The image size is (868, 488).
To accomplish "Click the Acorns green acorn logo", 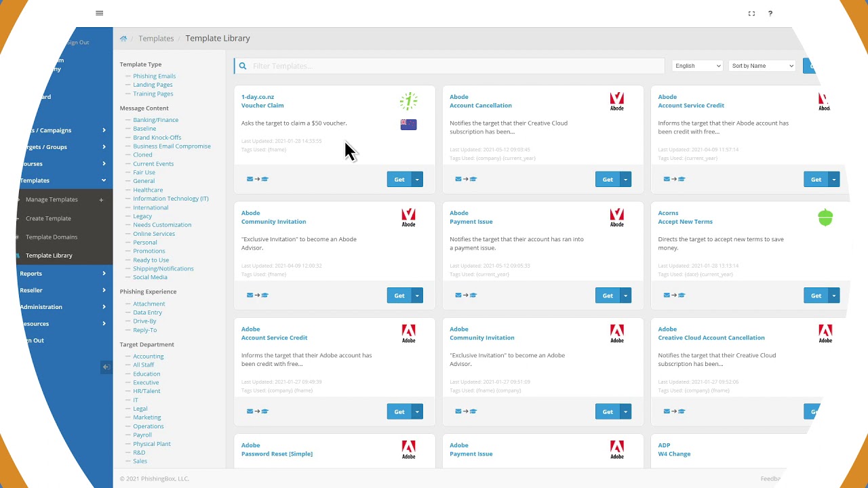I will tap(825, 218).
